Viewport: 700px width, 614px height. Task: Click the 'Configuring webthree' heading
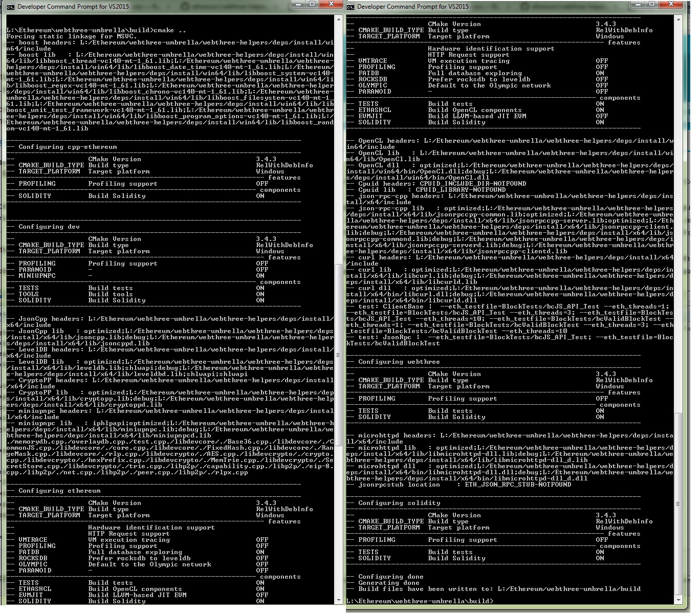[399, 362]
